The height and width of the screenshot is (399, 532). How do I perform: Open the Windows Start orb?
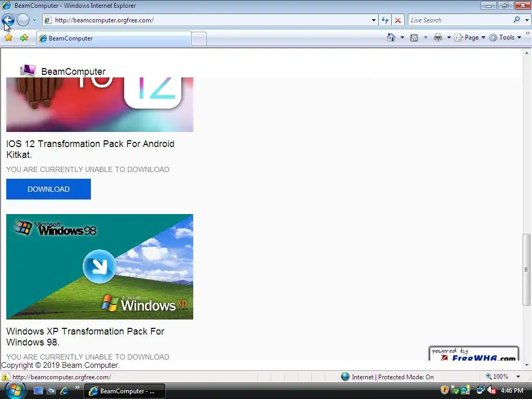click(x=15, y=391)
